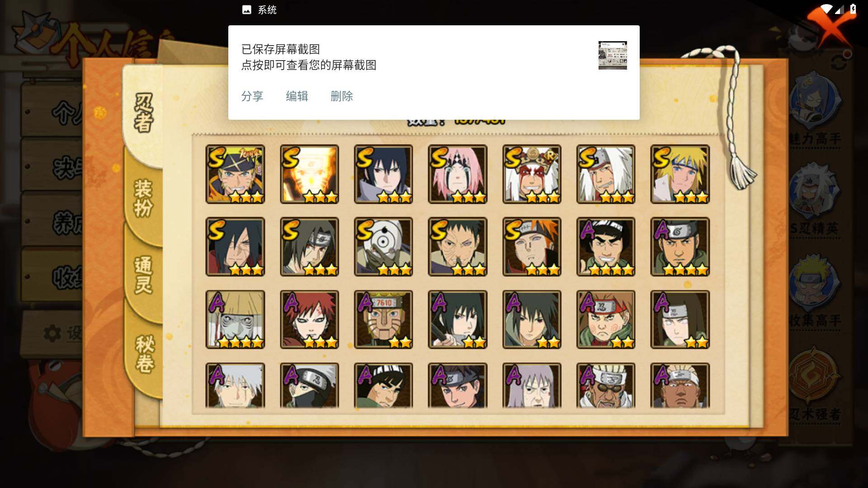Image resolution: width=868 pixels, height=488 pixels.
Task: Choose the red-haired Gaara A-rank ninja
Action: (309, 319)
